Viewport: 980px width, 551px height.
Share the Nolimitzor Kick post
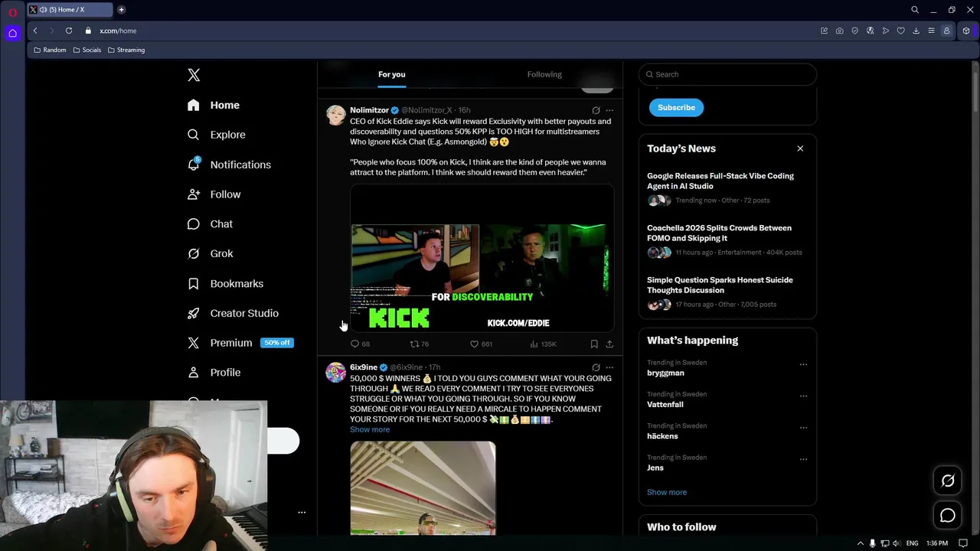pos(609,344)
